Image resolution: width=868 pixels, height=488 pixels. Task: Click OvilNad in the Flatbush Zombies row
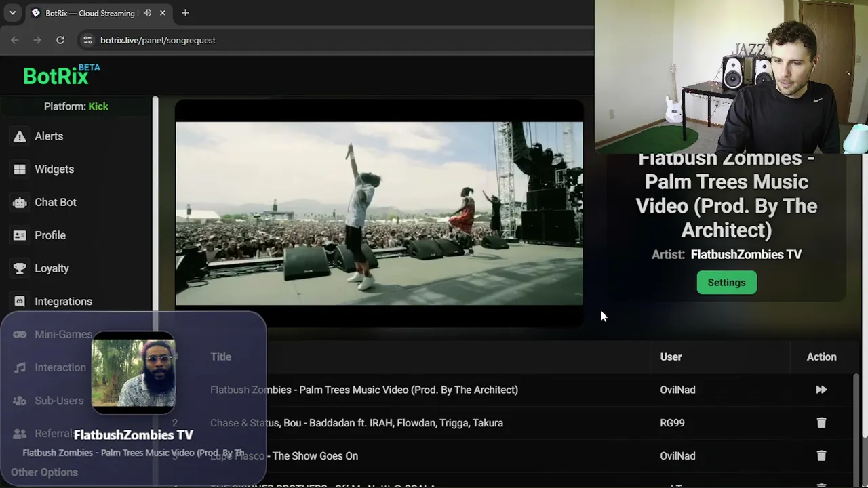(x=677, y=390)
